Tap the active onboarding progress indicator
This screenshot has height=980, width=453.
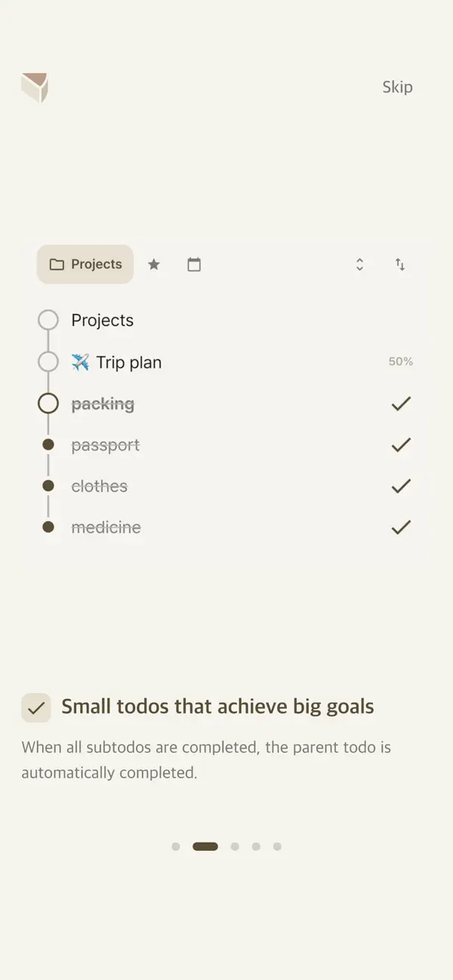pyautogui.click(x=205, y=846)
